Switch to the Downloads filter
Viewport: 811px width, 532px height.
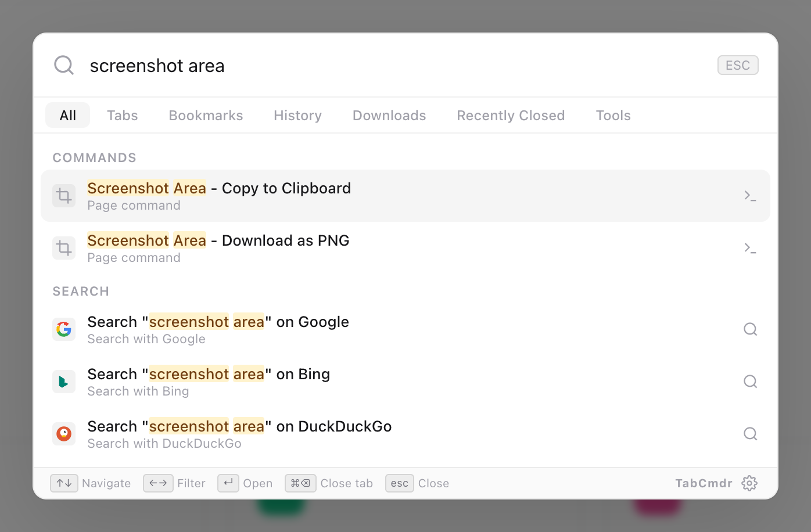click(x=389, y=115)
